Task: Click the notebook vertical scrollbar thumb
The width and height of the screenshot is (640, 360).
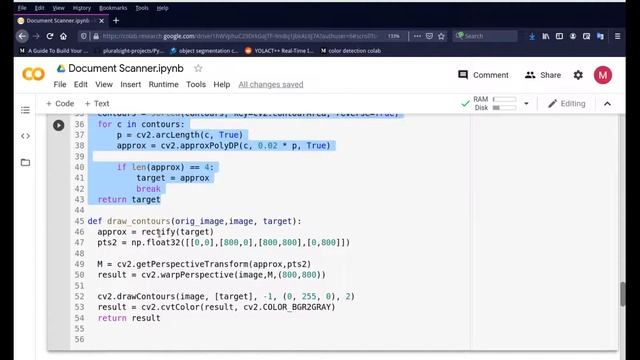Action: click(x=622, y=294)
